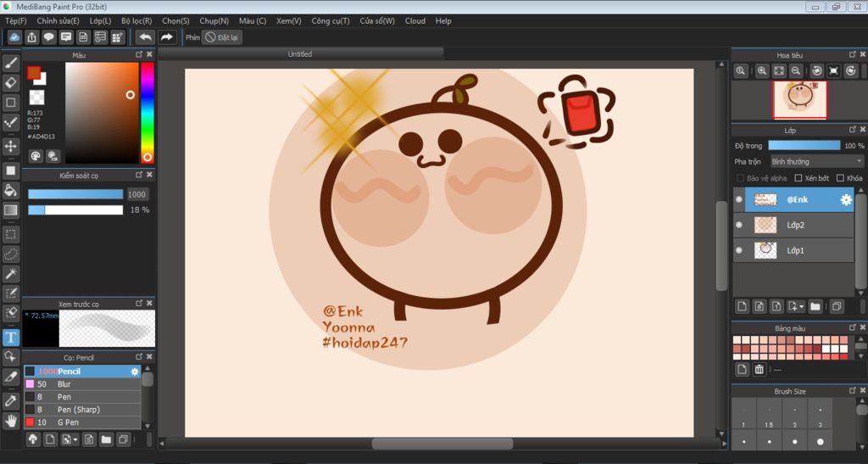
Task: Open add-brush dropdown arrow in brush panel
Action: tap(75, 440)
